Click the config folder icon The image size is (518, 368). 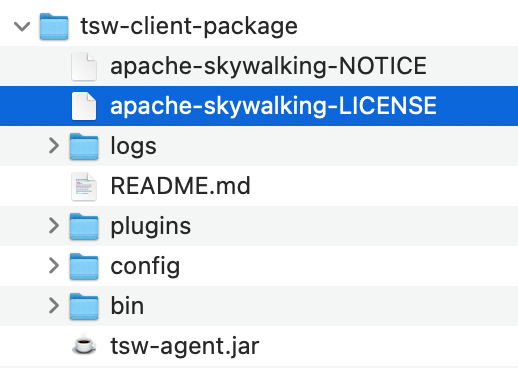click(84, 266)
